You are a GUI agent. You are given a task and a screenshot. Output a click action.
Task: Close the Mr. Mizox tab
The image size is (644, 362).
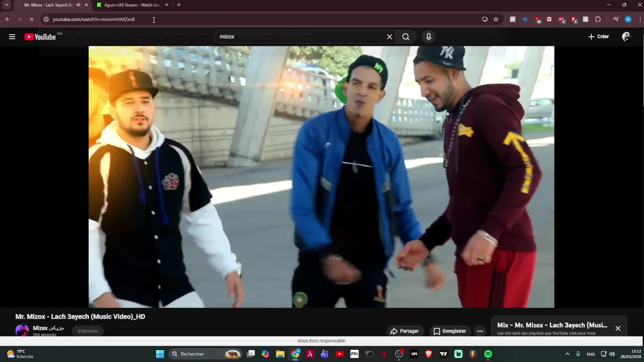click(86, 5)
